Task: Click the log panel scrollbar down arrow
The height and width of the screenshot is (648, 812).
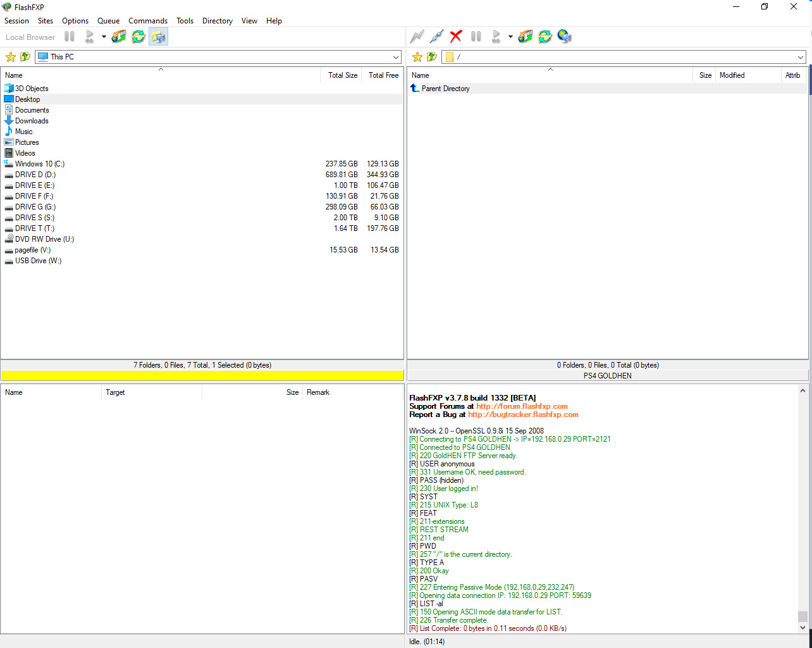Action: tap(803, 628)
